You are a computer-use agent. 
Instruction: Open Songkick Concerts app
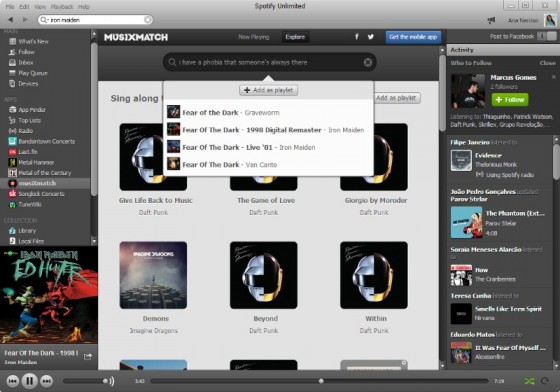pyautogui.click(x=41, y=194)
